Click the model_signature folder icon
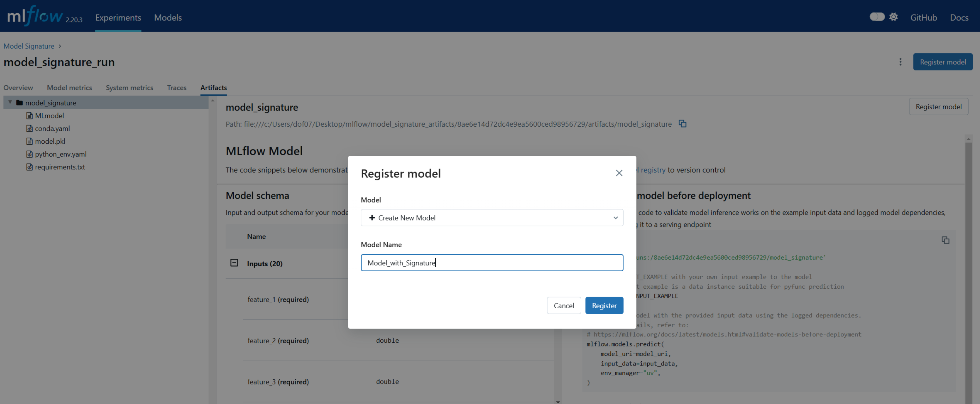The image size is (980, 404). tap(19, 103)
